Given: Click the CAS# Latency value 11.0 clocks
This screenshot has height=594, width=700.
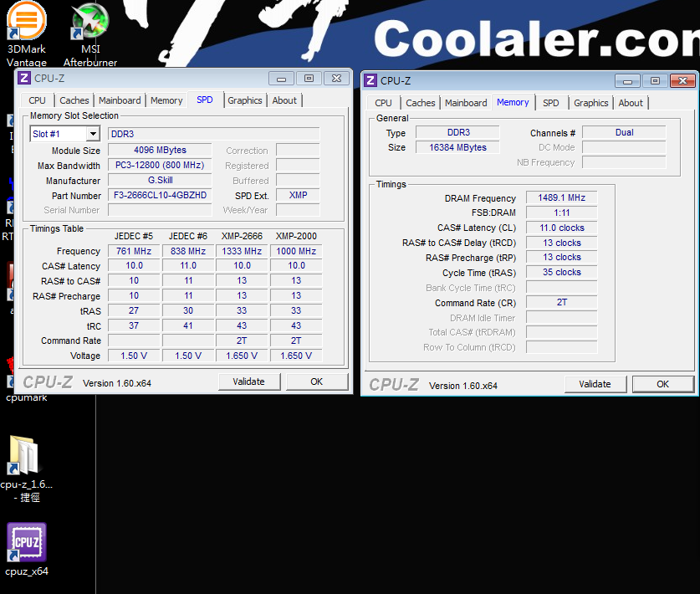Looking at the screenshot, I should tap(562, 228).
